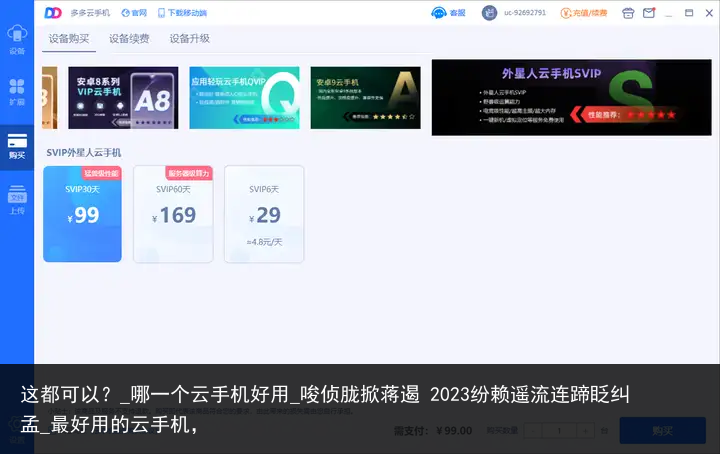Switch to the 设备升级 tab
Viewport: 720px width, 454px height.
point(190,39)
